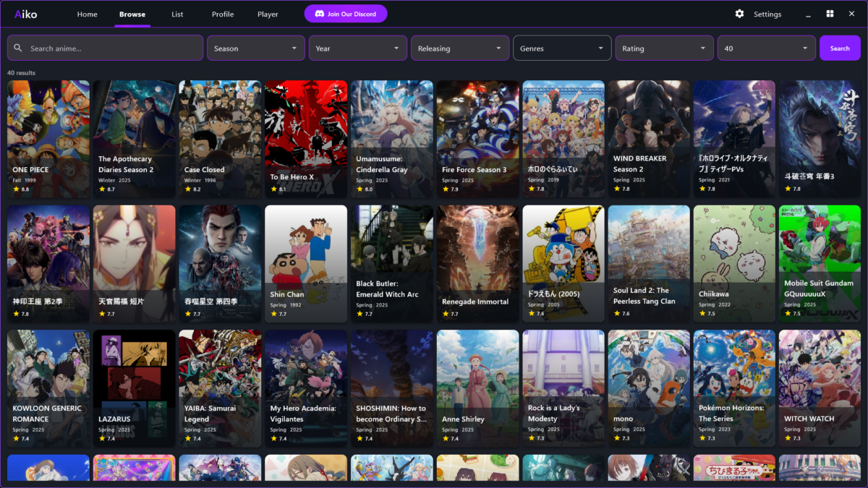Screen dimensions: 868x488
Task: Select the Renegade Immortal card
Action: click(x=477, y=264)
